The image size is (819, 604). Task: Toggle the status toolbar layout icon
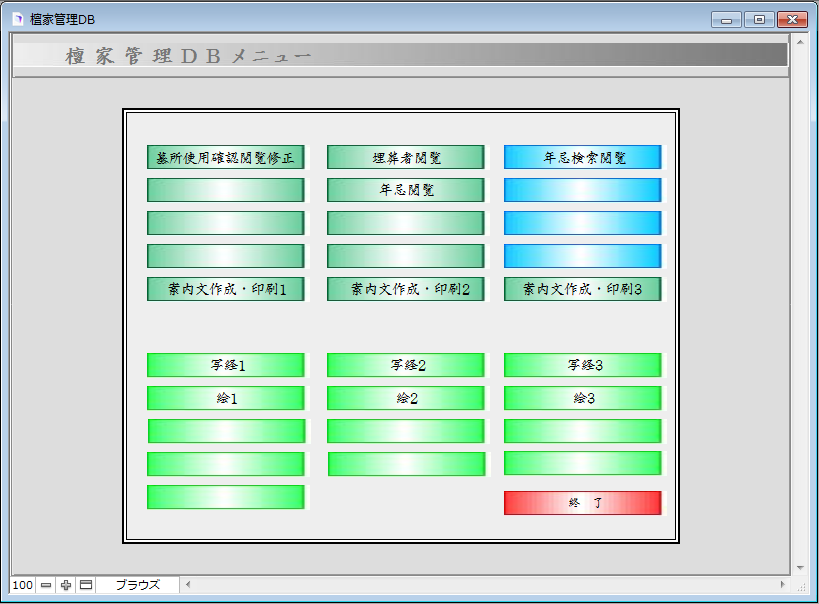pos(86,585)
